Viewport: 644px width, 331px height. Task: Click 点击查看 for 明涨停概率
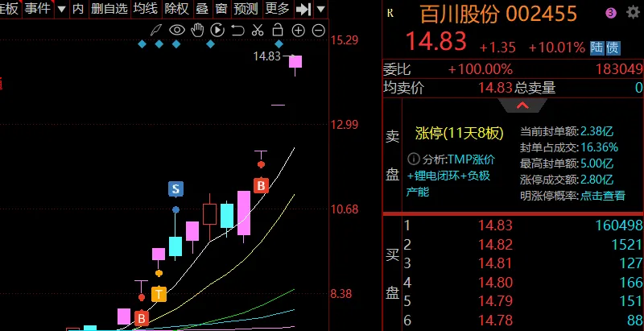tap(602, 196)
